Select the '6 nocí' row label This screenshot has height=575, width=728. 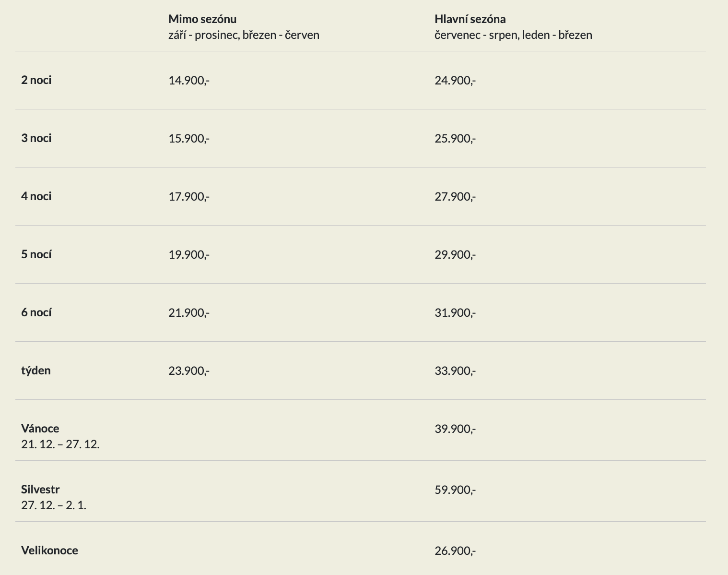point(36,312)
